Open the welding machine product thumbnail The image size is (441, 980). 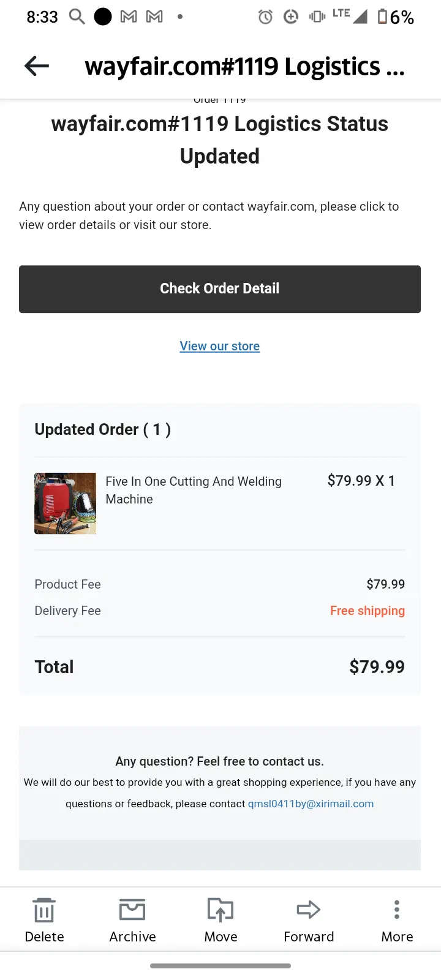coord(66,503)
